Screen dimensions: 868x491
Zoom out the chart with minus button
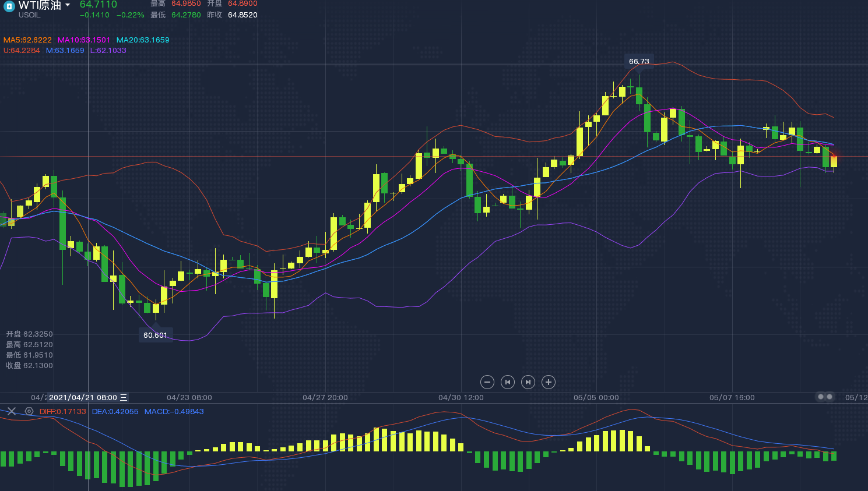(487, 382)
